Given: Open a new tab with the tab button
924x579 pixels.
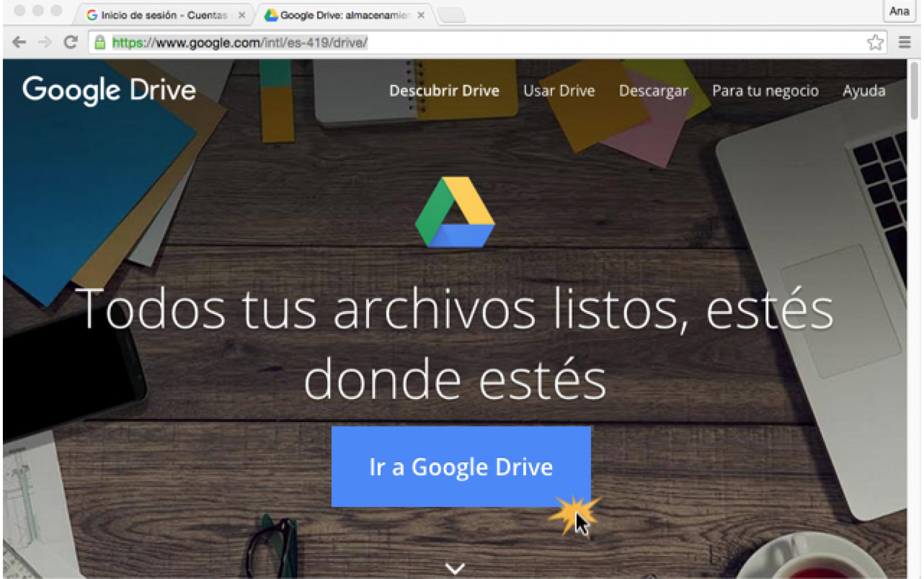Looking at the screenshot, I should pyautogui.click(x=452, y=16).
